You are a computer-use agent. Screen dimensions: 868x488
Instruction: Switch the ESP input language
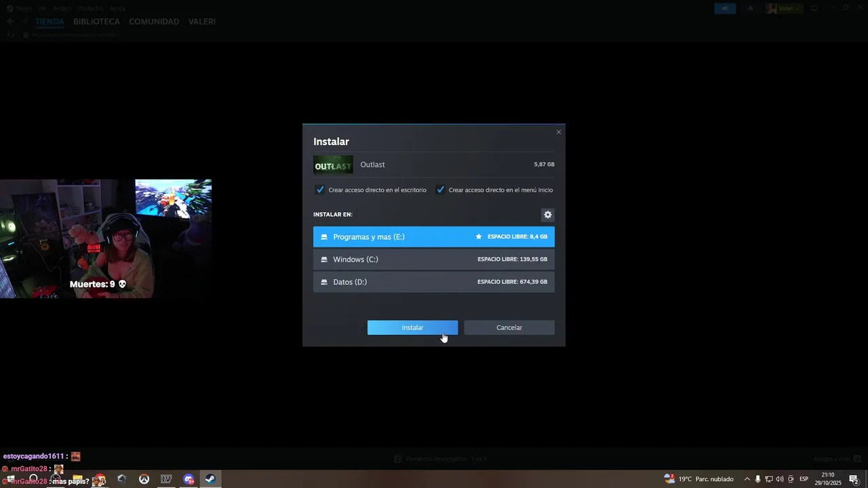click(804, 479)
